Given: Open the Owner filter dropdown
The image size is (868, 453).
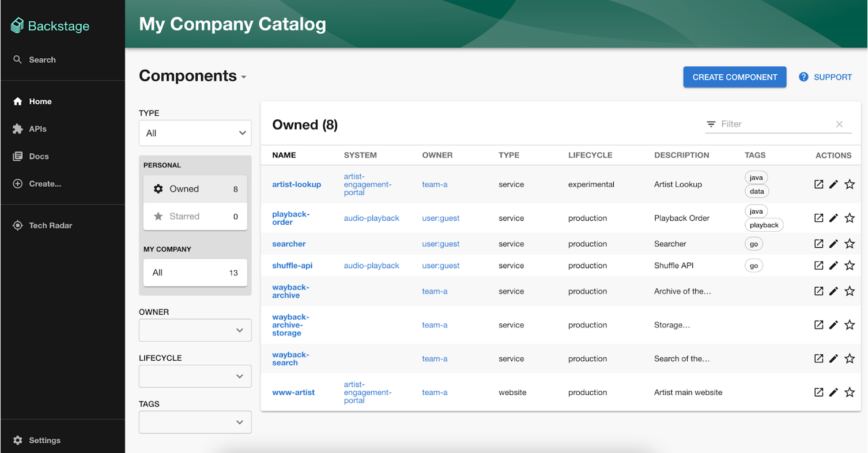Looking at the screenshot, I should [x=195, y=330].
